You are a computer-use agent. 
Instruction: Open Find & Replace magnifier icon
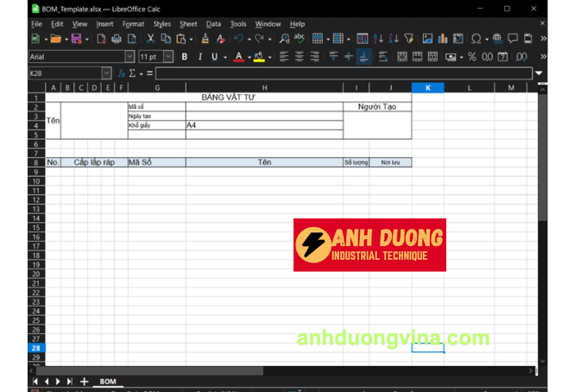(x=284, y=39)
